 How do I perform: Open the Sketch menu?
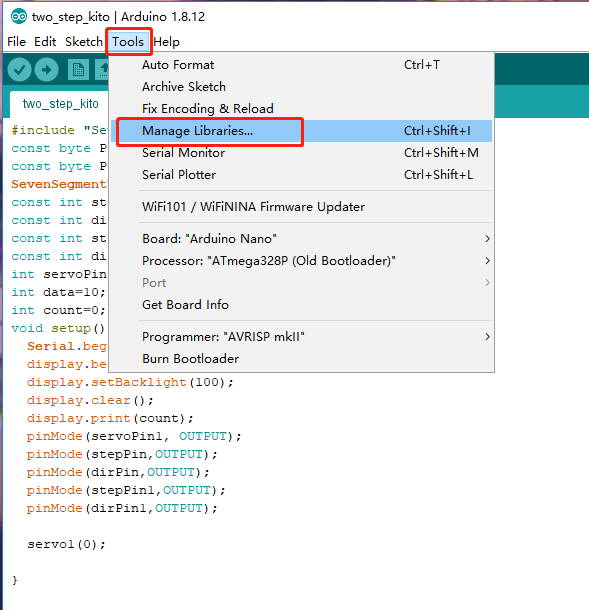[84, 42]
